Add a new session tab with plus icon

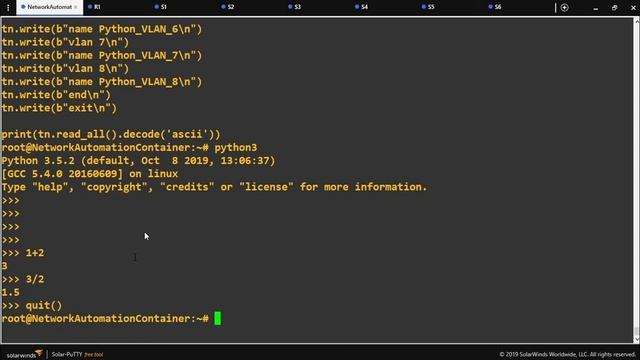click(564, 7)
